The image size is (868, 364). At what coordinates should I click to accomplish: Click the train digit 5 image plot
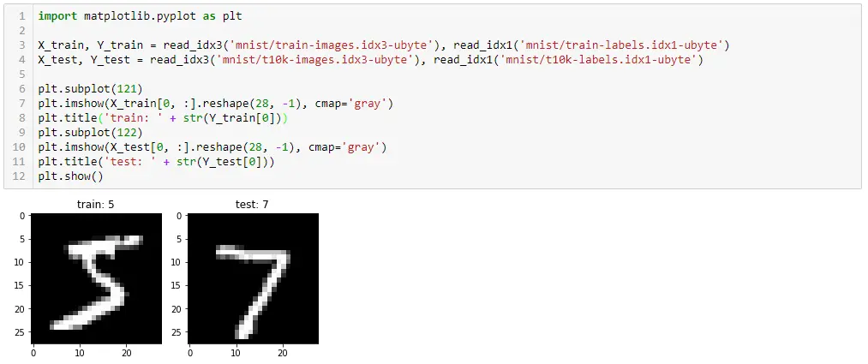(x=96, y=279)
